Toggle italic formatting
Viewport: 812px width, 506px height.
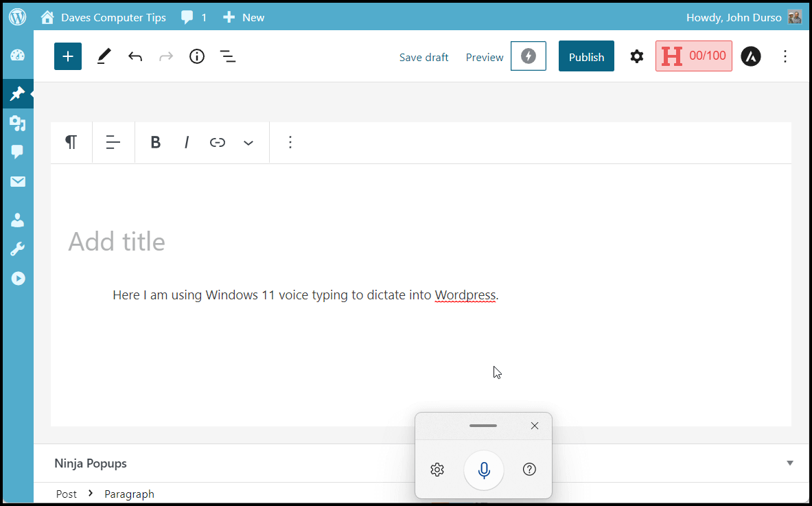coord(187,142)
